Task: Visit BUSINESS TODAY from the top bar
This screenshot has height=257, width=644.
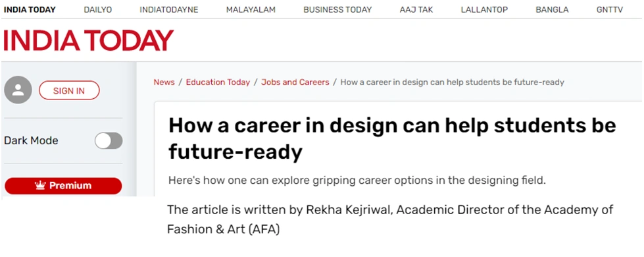Action: pos(337,10)
